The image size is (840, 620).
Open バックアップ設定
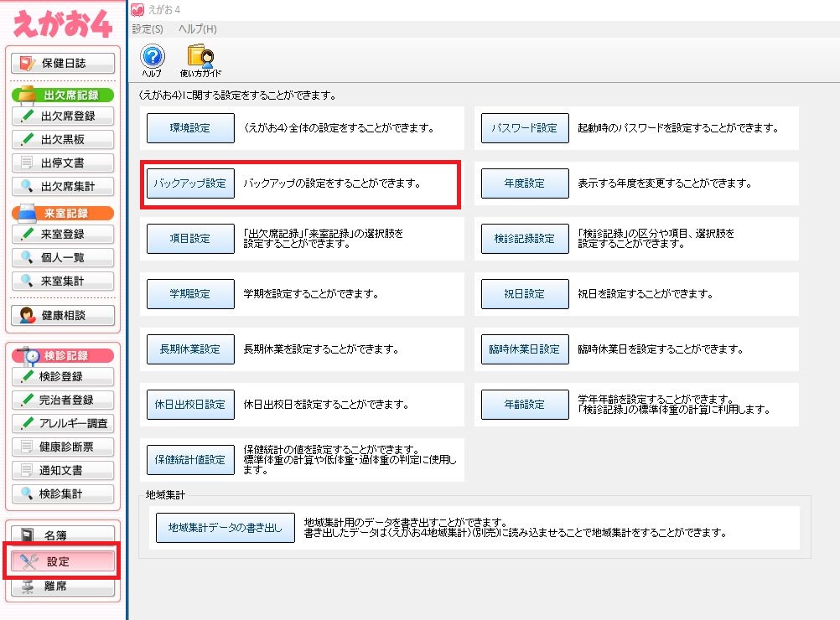[190, 183]
